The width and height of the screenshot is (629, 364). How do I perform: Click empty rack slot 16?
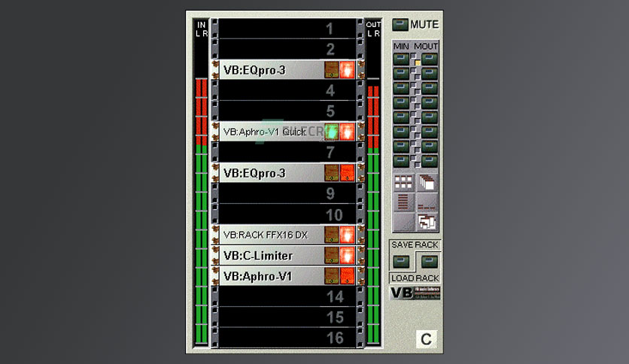pos(287,338)
